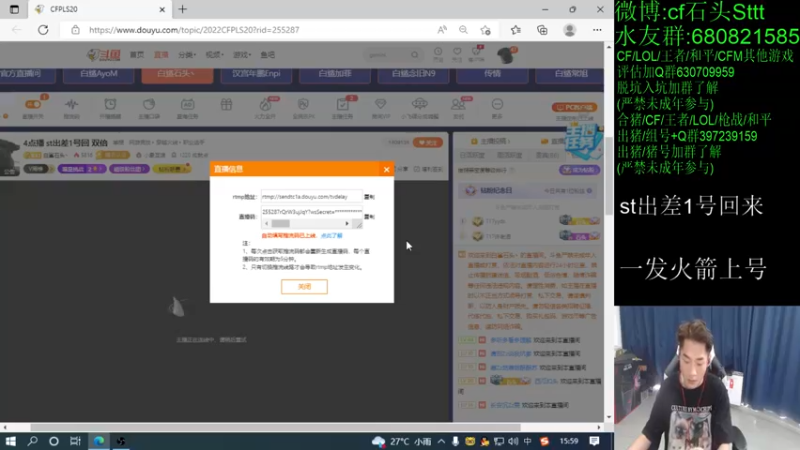Click the flame icon in streamer toolbar
The width and height of the screenshot is (800, 450).
click(x=265, y=105)
